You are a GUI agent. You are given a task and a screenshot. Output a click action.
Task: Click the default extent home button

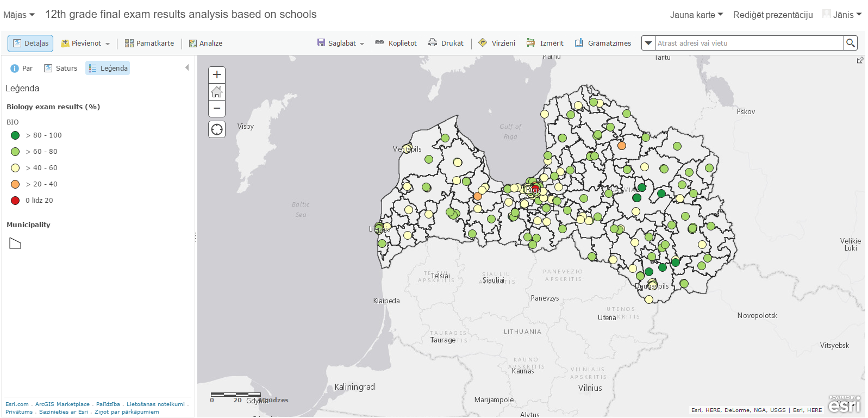click(x=217, y=92)
